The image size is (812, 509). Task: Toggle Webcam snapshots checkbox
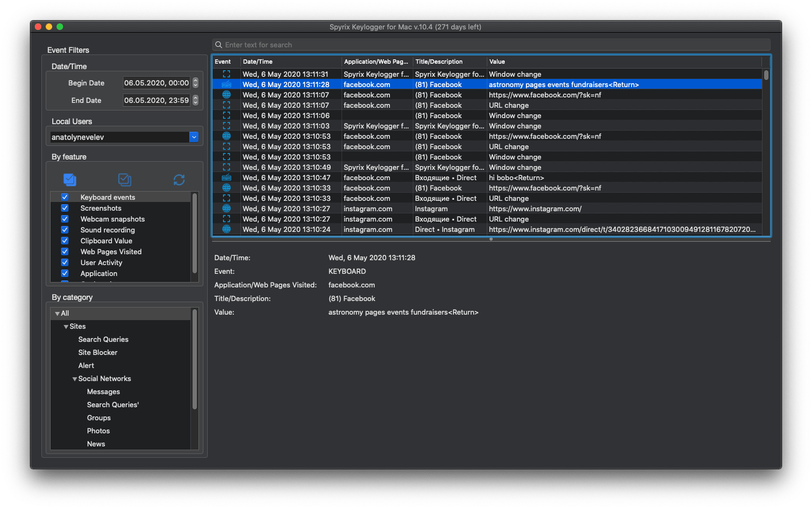(65, 219)
